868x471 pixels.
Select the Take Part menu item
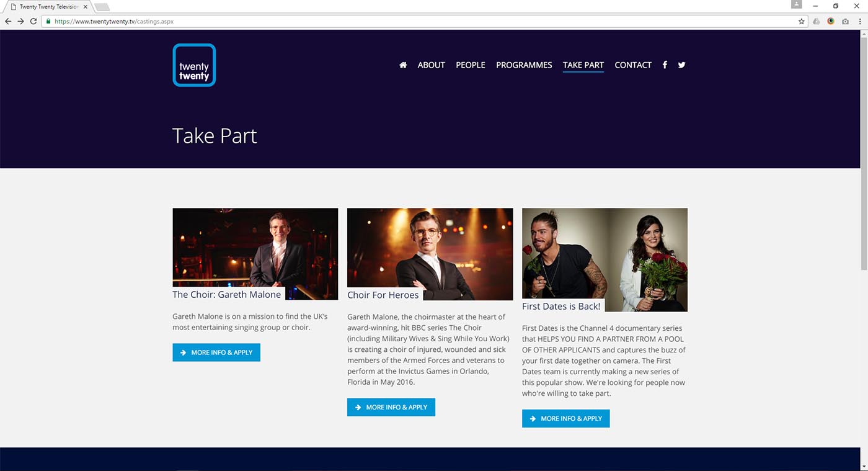tap(583, 65)
